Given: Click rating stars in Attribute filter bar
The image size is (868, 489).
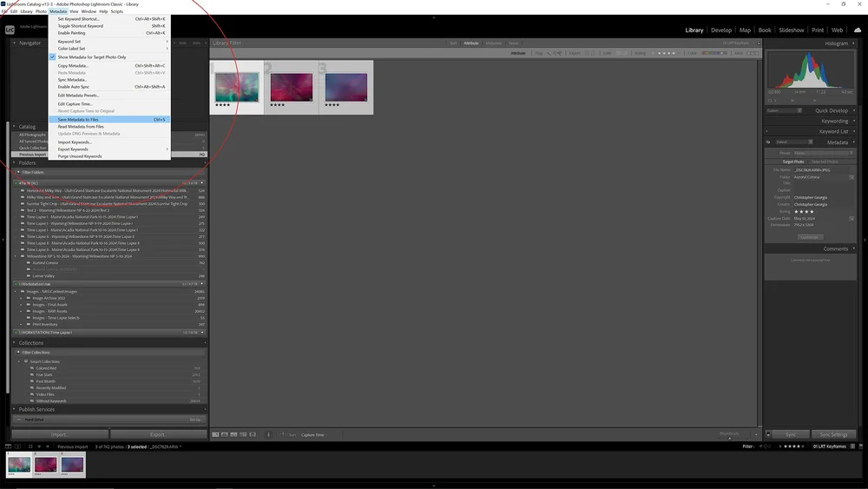Looking at the screenshot, I should (666, 53).
